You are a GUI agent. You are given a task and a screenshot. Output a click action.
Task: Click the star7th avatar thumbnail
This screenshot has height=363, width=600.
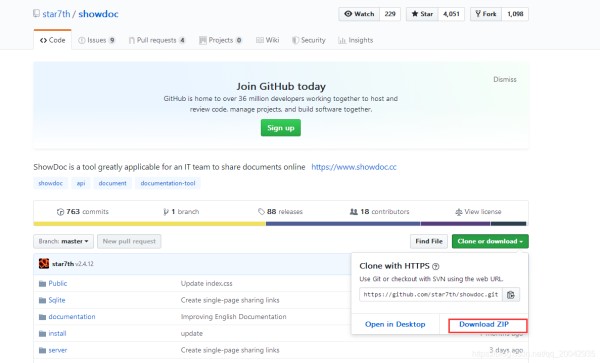click(x=44, y=264)
